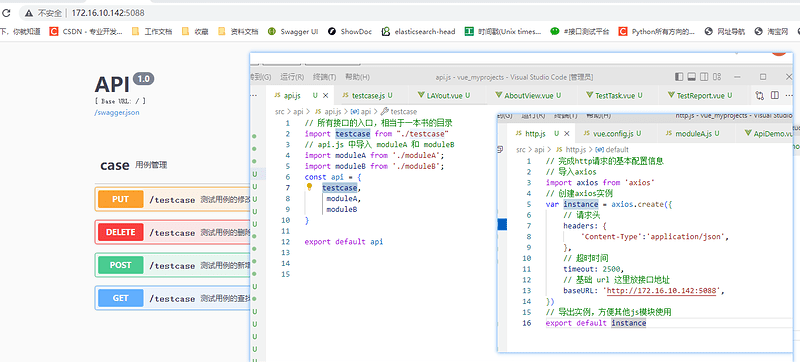
Task: Click the browser address bar URL
Action: 108,13
